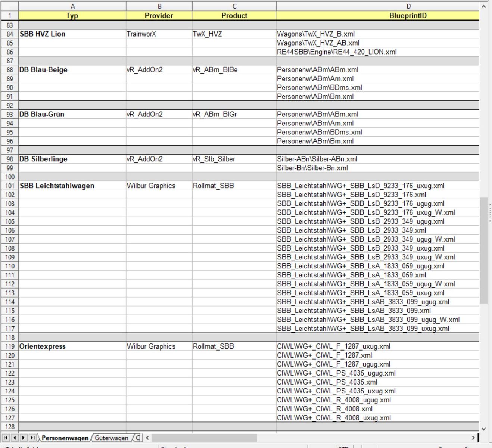Click Rollmat_SBB in the Orientexpress row

[x=234, y=346]
